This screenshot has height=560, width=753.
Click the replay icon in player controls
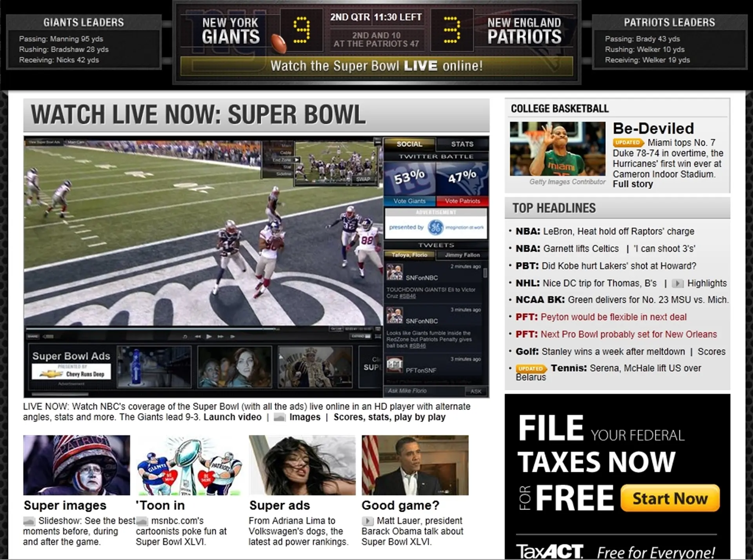[185, 337]
